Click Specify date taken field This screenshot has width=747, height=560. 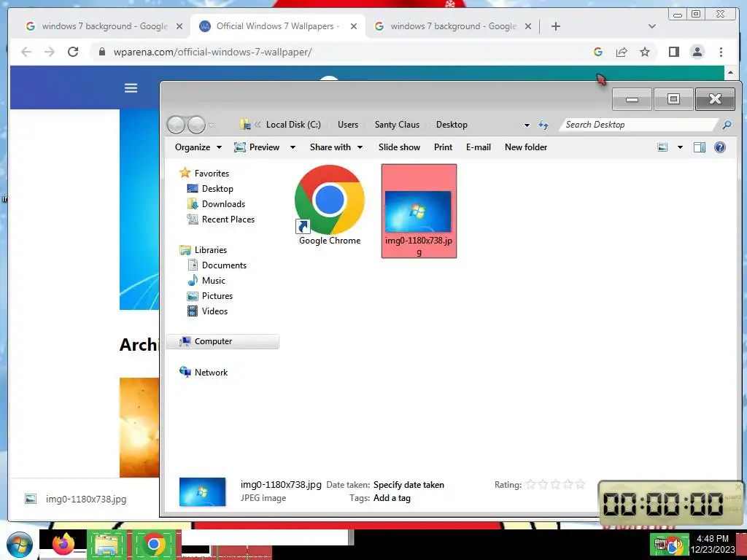pos(409,485)
